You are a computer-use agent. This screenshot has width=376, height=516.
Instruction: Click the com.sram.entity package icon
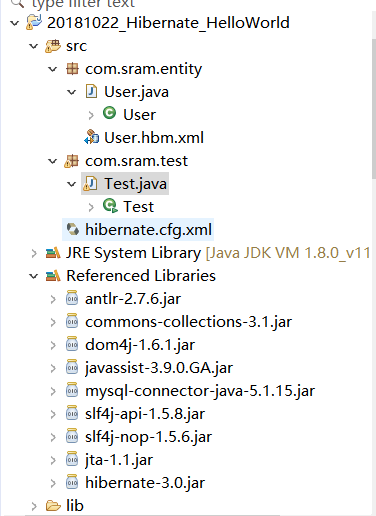(72, 69)
